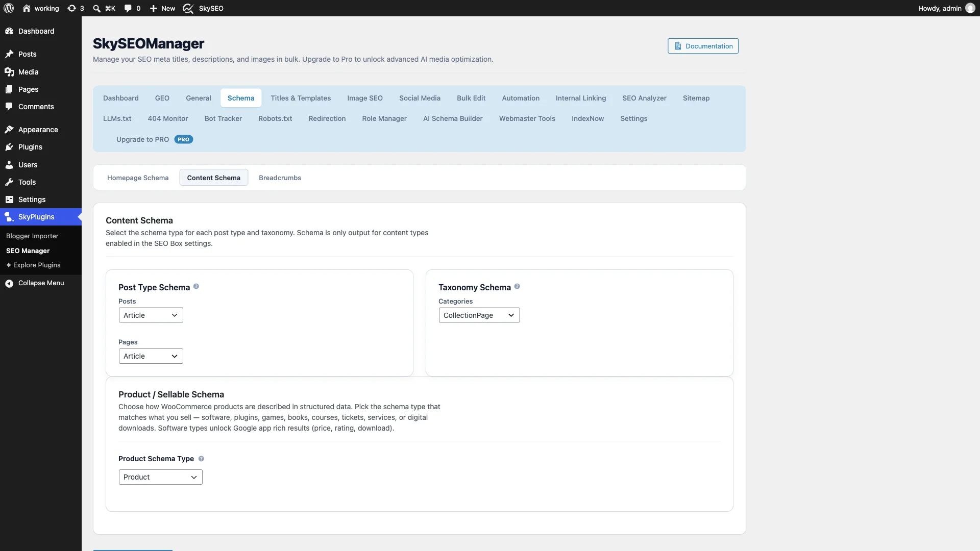The image size is (980, 551).
Task: Switch to the GEO tab
Action: tap(162, 98)
